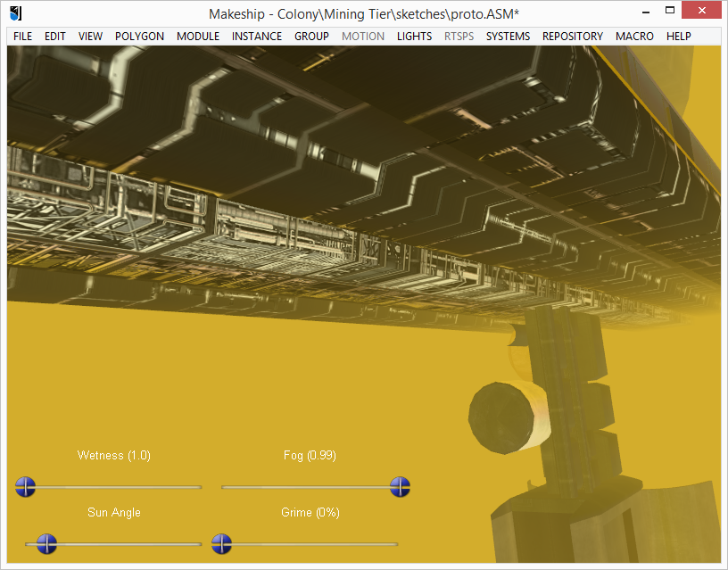Open the INSTANCE menu
Screen dimensions: 728x570
(257, 37)
